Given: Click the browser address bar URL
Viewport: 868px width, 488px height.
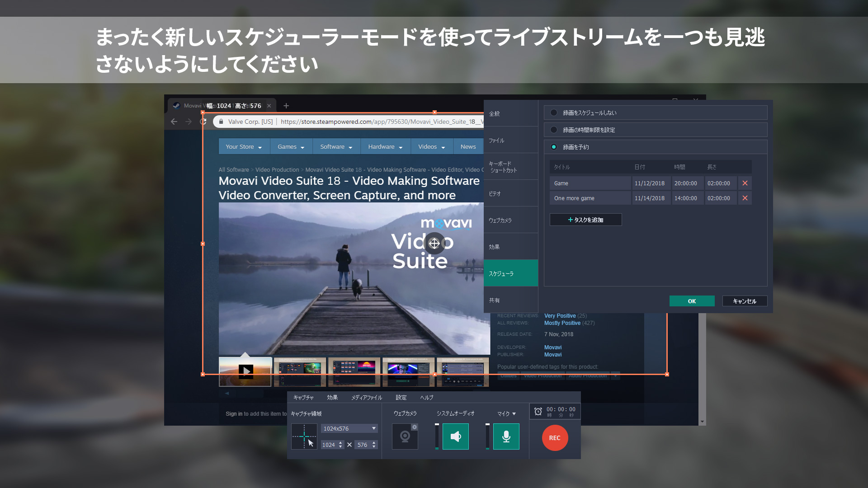Looking at the screenshot, I should click(382, 122).
